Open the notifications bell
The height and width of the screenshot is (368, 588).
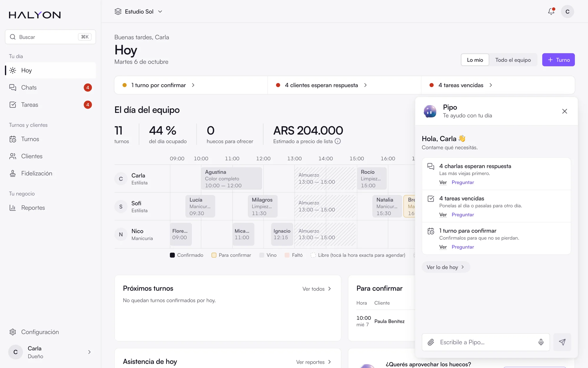coord(551,11)
